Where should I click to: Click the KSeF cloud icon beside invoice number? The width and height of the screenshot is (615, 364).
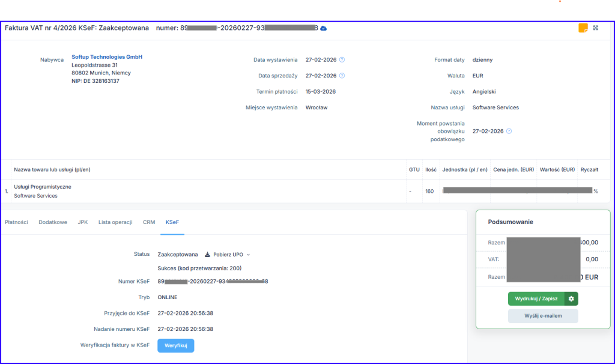coord(324,28)
